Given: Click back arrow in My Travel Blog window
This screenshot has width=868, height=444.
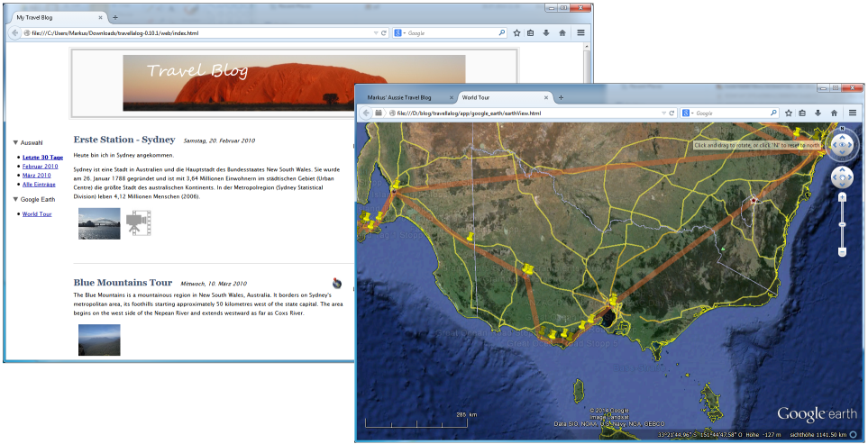Looking at the screenshot, I should coord(15,33).
